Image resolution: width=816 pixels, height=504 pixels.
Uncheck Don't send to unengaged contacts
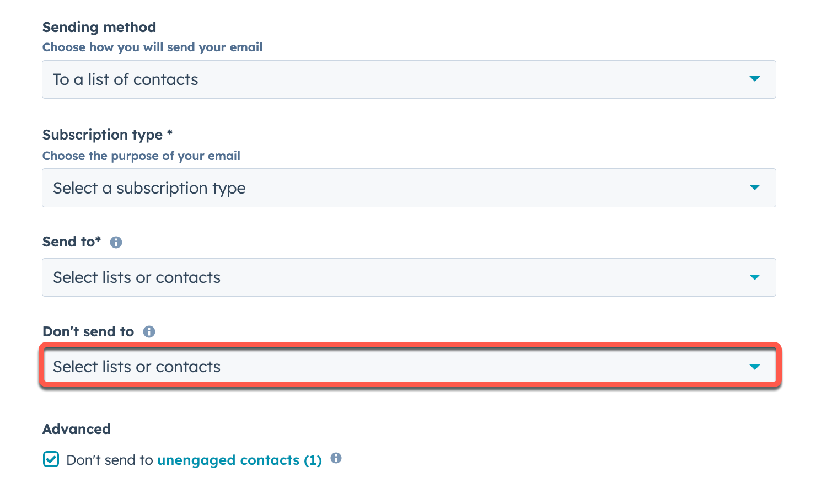(x=50, y=459)
